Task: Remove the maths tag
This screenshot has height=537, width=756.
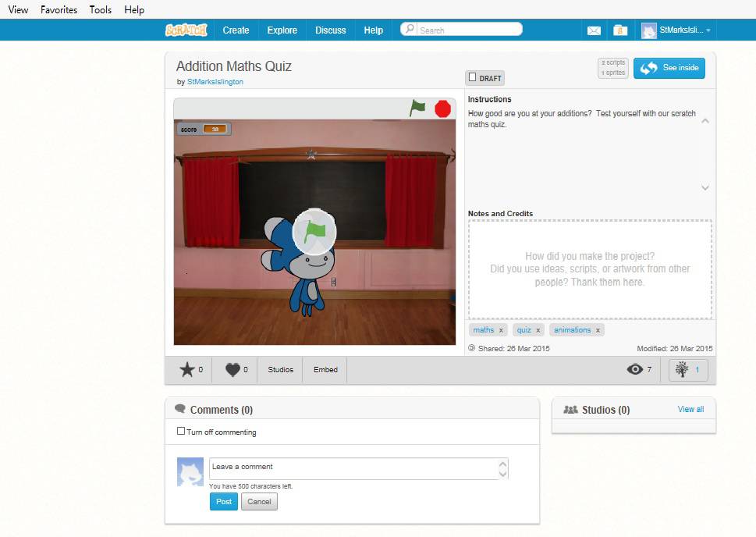Action: [x=501, y=330]
